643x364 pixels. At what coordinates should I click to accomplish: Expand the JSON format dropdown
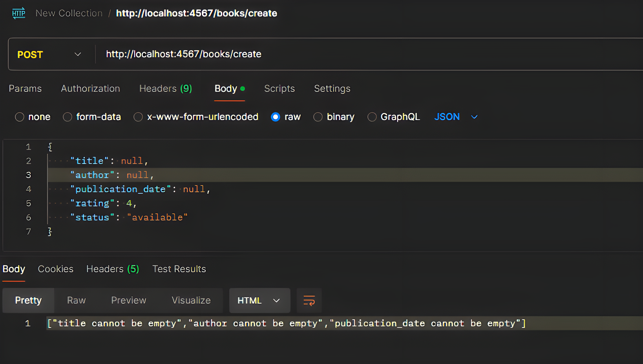[456, 117]
